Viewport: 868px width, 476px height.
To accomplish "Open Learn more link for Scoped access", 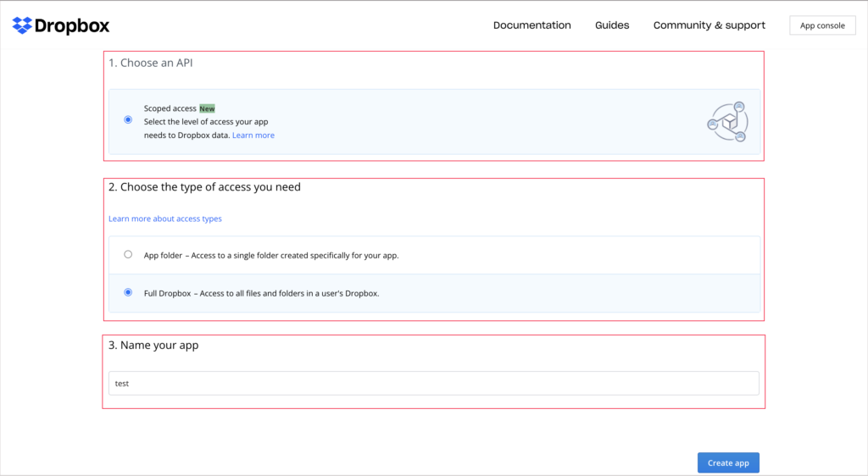I will pos(253,135).
